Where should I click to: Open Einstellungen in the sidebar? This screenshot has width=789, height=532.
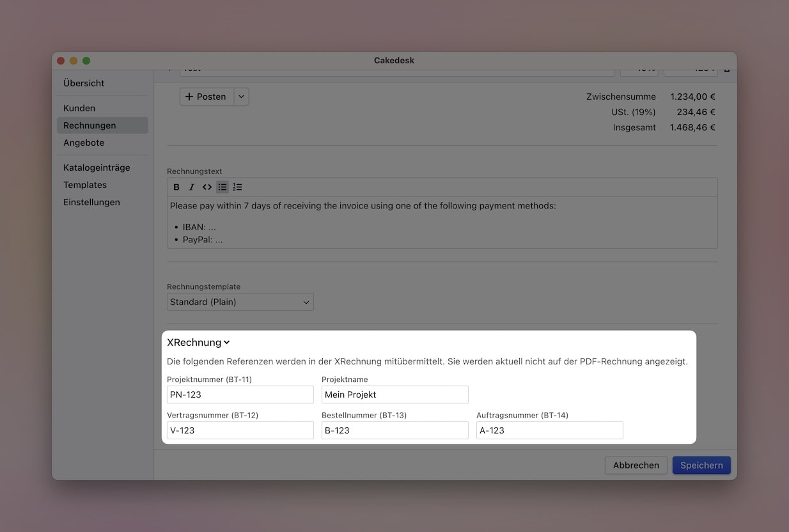[91, 202]
